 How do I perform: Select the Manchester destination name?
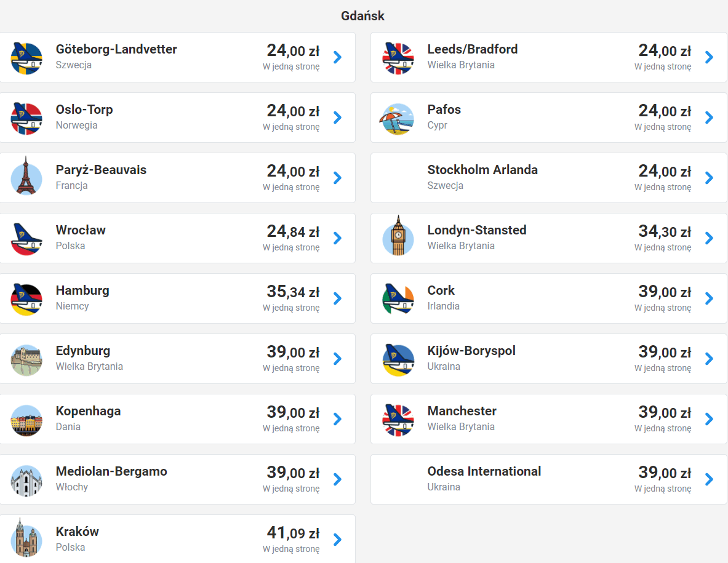tap(462, 411)
